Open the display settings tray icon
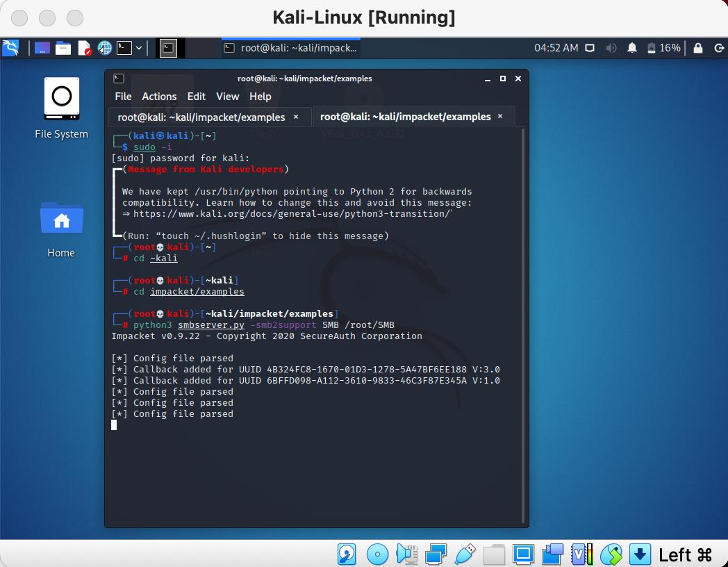The width and height of the screenshot is (728, 567). (590, 48)
